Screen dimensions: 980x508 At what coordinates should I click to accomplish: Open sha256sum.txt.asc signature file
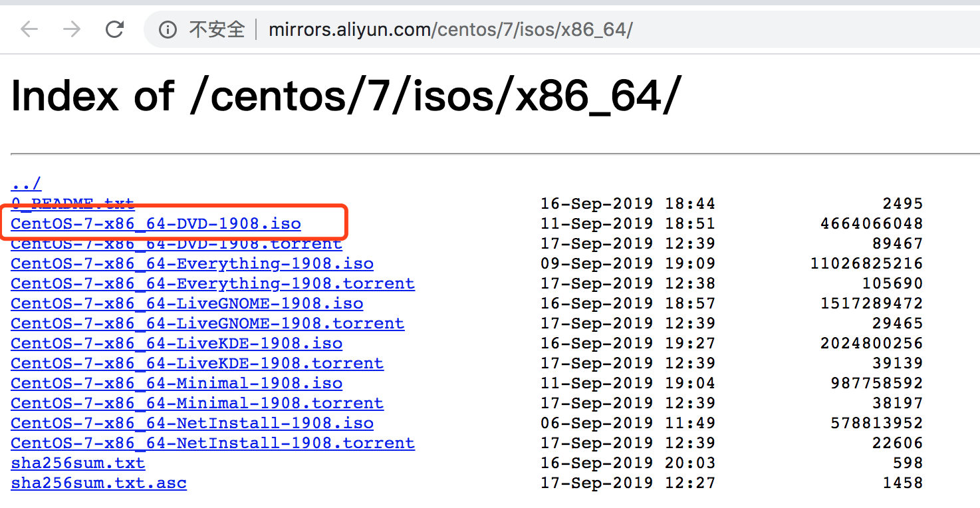coord(98,483)
